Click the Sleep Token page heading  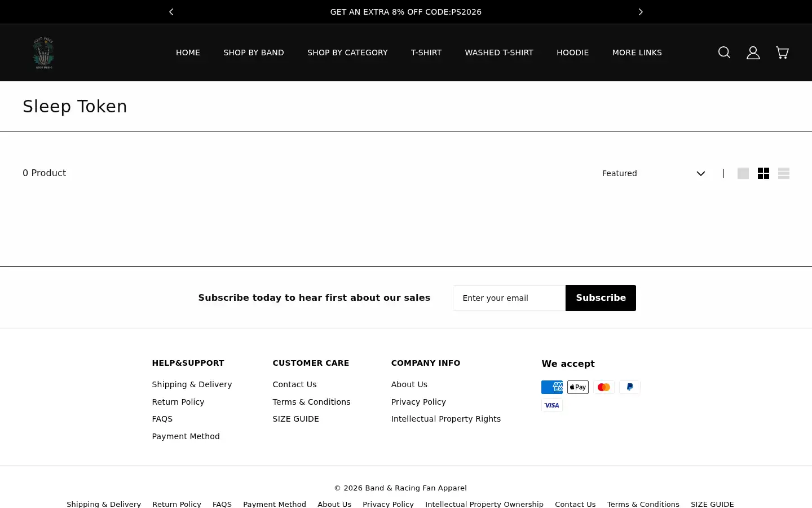tap(75, 106)
